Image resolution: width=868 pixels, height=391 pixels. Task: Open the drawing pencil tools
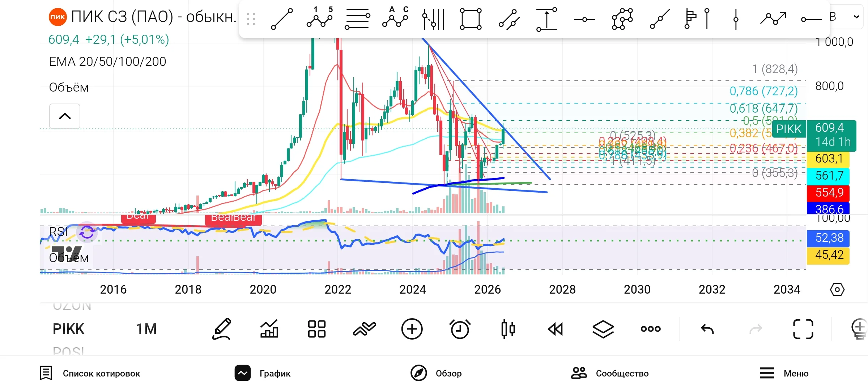(221, 329)
